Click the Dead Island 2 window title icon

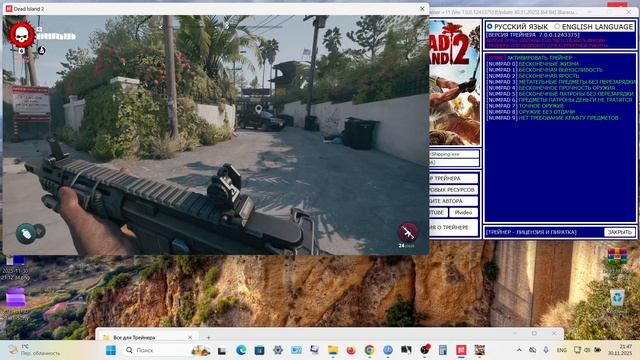coord(9,9)
